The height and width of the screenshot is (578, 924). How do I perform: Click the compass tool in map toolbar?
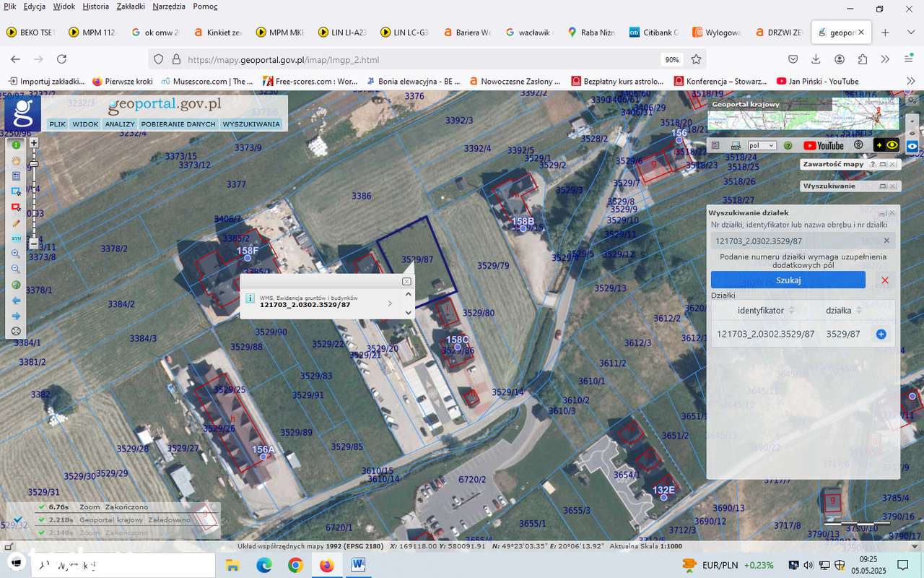(16, 332)
